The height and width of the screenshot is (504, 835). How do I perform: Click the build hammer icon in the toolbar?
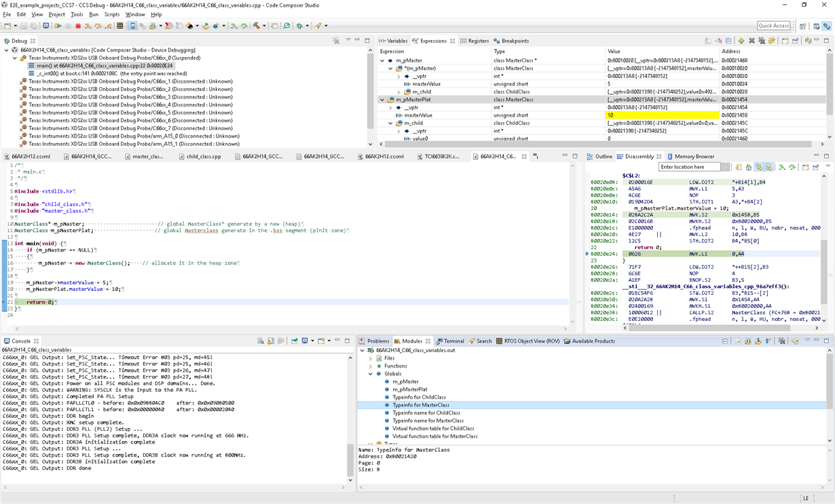(x=257, y=26)
